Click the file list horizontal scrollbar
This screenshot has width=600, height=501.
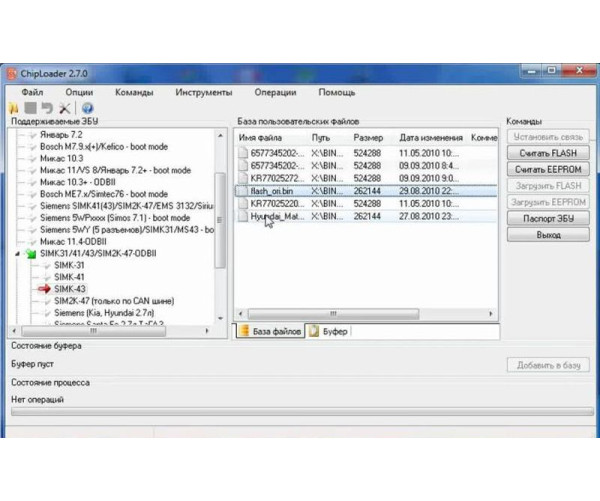click(x=360, y=314)
